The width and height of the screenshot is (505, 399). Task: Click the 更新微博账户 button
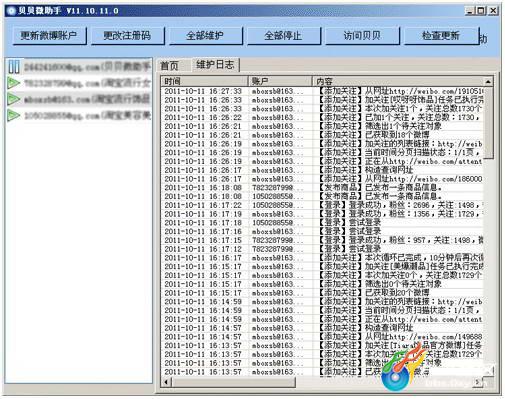tap(49, 36)
